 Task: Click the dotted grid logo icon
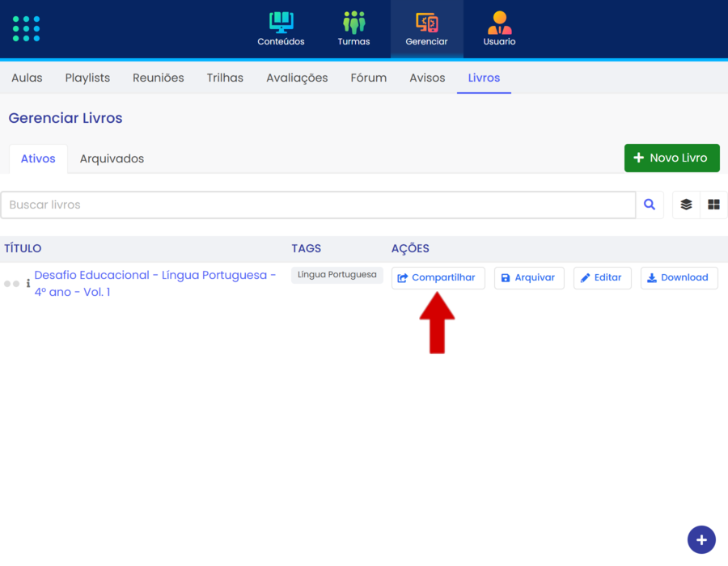click(x=26, y=28)
